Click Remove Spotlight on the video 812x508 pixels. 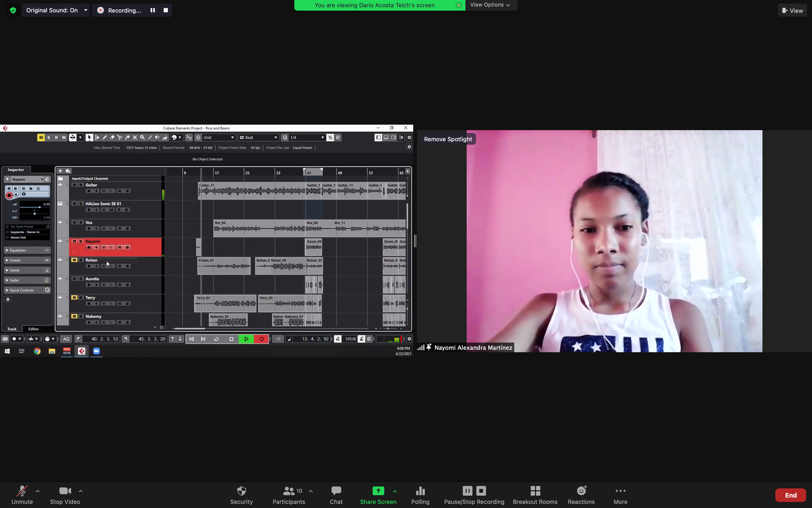tap(448, 139)
